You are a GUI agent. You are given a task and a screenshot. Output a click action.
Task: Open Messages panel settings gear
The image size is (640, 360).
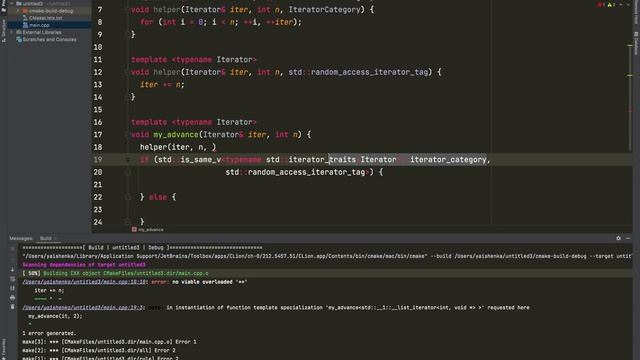(618, 238)
